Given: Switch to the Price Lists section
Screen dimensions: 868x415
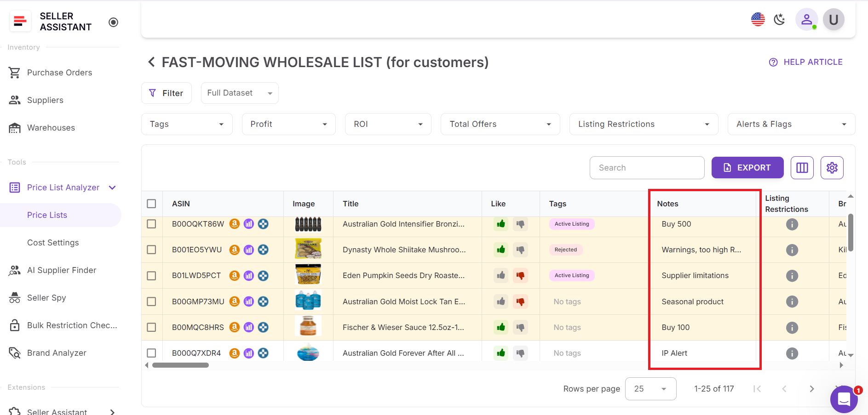Looking at the screenshot, I should [x=47, y=215].
